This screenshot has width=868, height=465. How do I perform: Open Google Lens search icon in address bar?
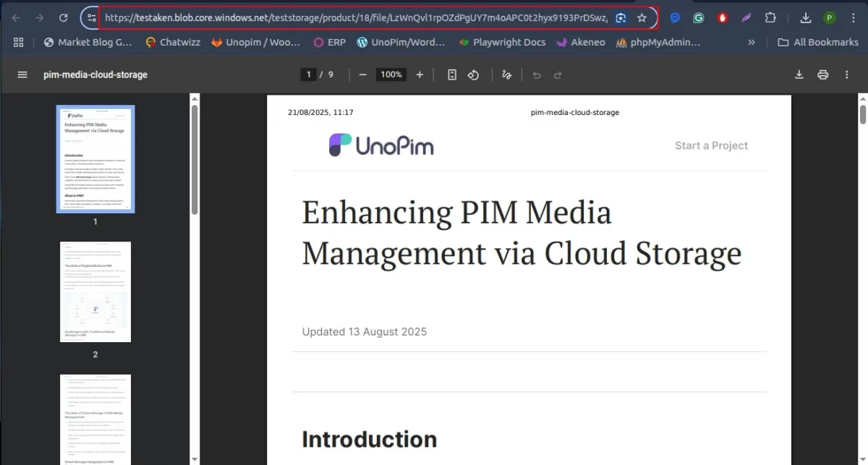(x=621, y=18)
